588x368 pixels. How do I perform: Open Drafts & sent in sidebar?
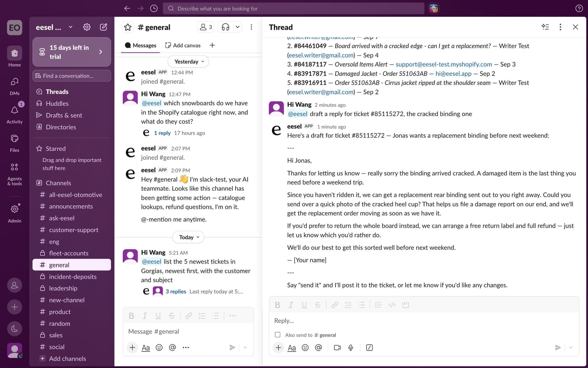pyautogui.click(x=72, y=115)
